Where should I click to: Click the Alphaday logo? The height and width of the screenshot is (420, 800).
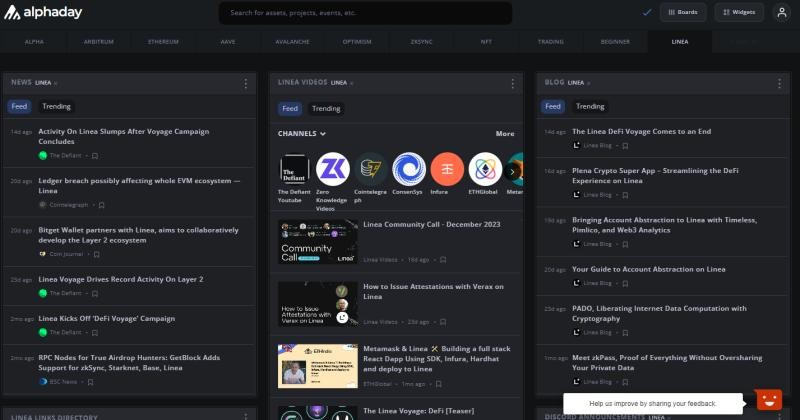click(43, 12)
